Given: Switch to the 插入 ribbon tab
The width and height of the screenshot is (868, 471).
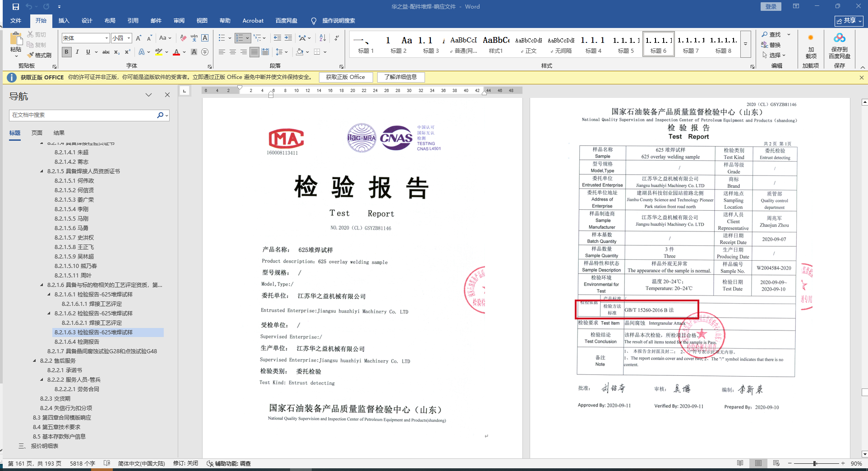Looking at the screenshot, I should point(64,21).
